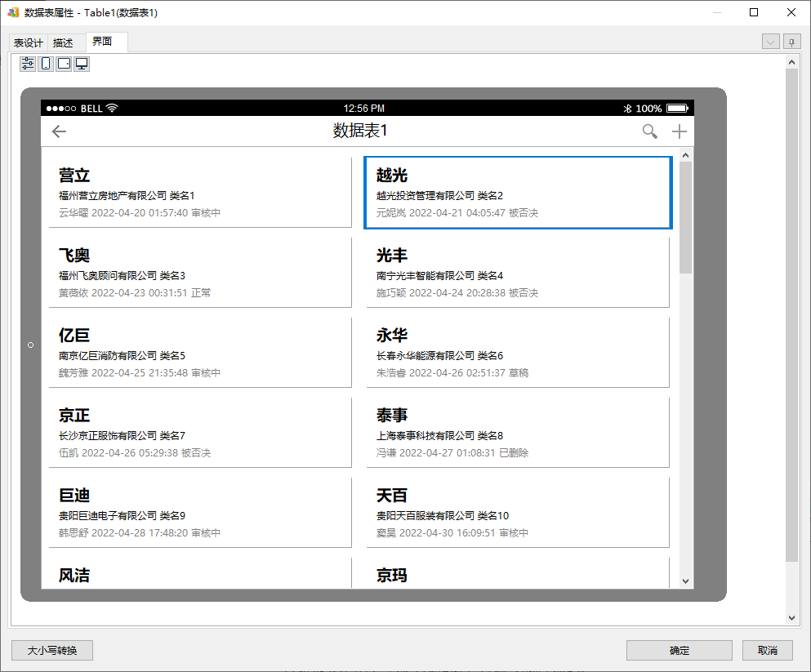Switch preview to tablet layout
Screen dimensions: 811x672
(x=64, y=64)
